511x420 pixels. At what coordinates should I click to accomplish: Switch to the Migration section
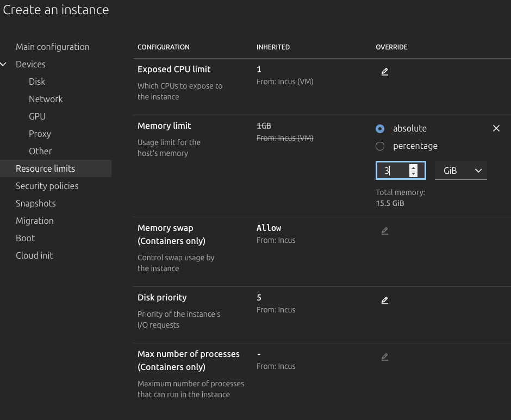coord(35,221)
